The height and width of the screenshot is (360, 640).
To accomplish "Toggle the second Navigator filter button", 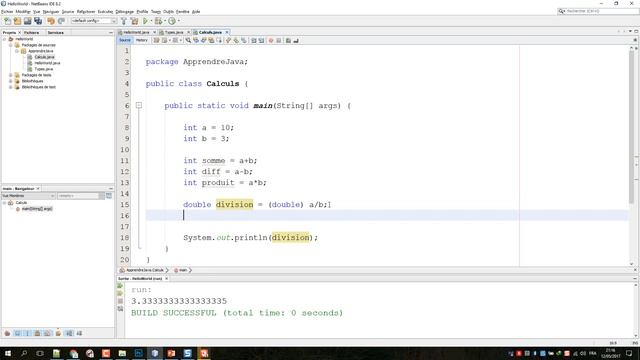I will pos(18,333).
